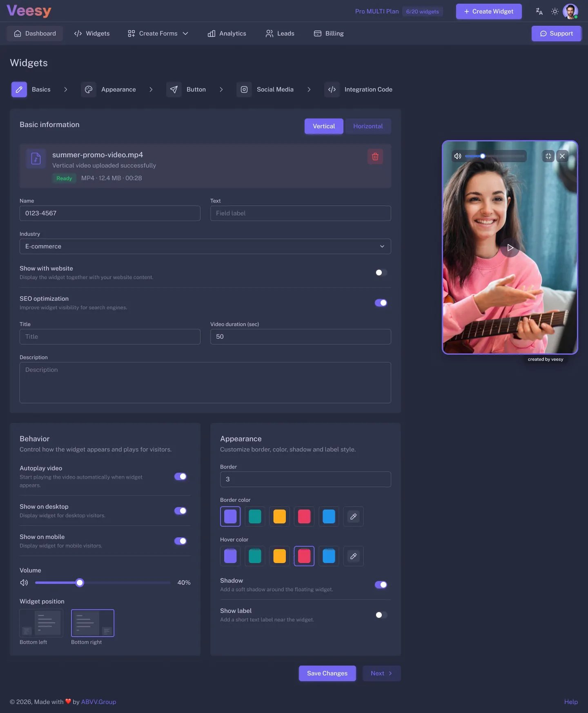Screen dimensions: 588x713
Task: Open the Industry dropdown
Action: click(205, 246)
